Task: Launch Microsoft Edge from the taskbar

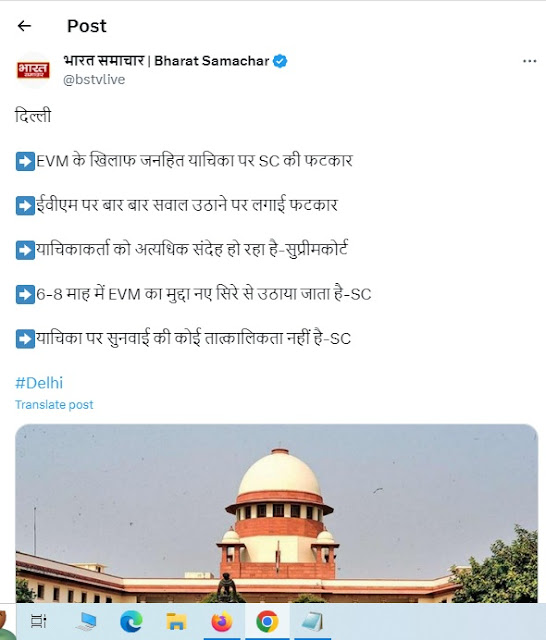Action: tap(131, 622)
